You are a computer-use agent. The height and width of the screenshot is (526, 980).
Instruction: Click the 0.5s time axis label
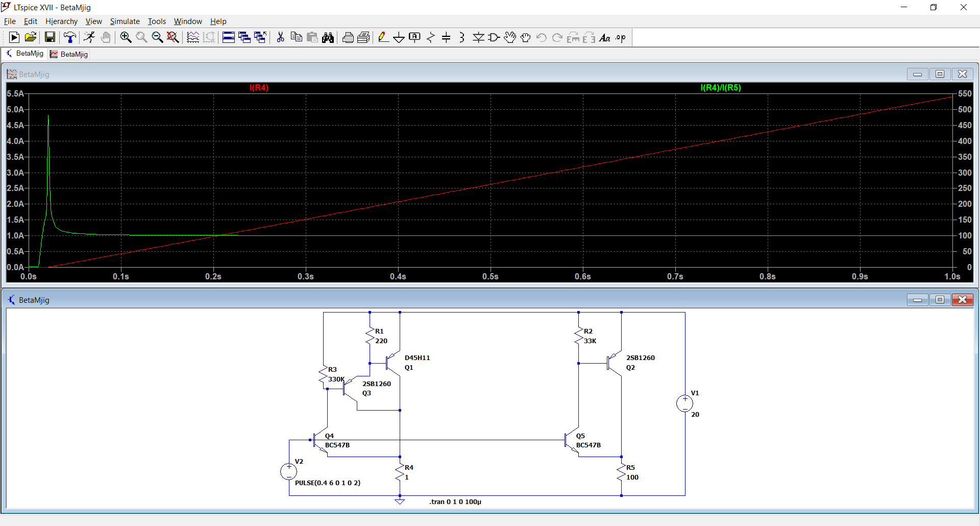[491, 276]
